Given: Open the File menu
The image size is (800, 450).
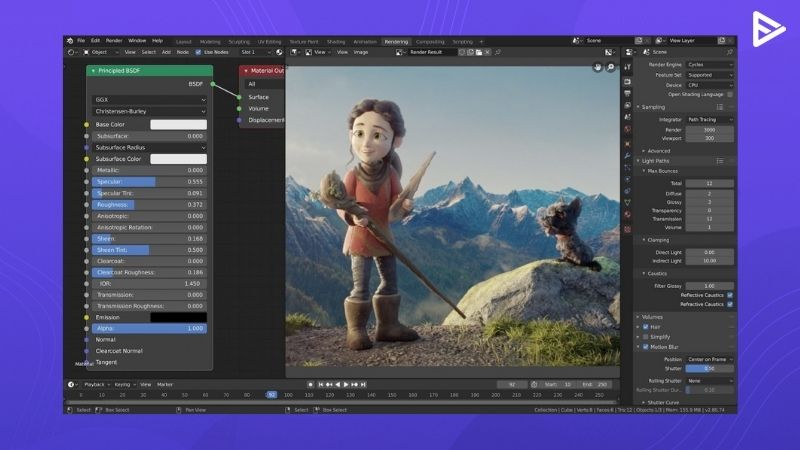Looking at the screenshot, I should pyautogui.click(x=81, y=41).
